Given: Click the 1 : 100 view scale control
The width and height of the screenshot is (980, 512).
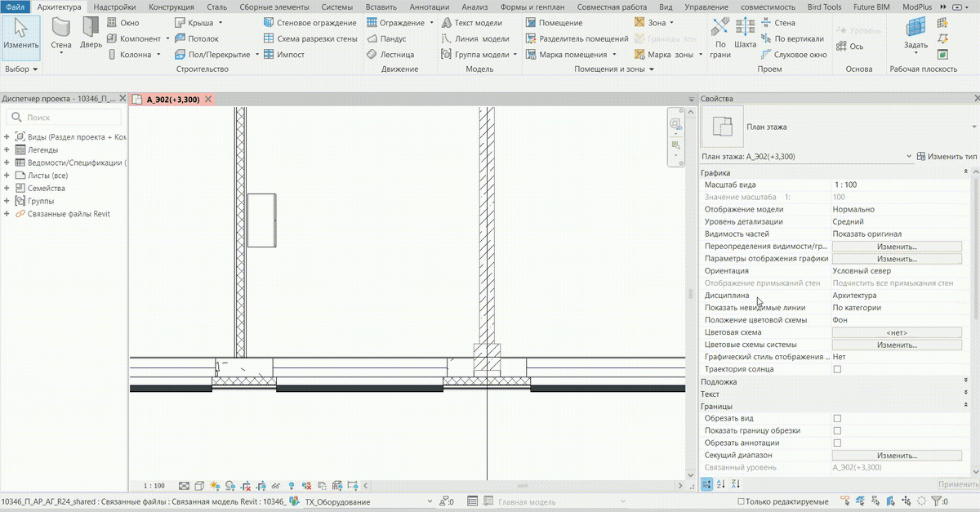Looking at the screenshot, I should click(x=154, y=486).
